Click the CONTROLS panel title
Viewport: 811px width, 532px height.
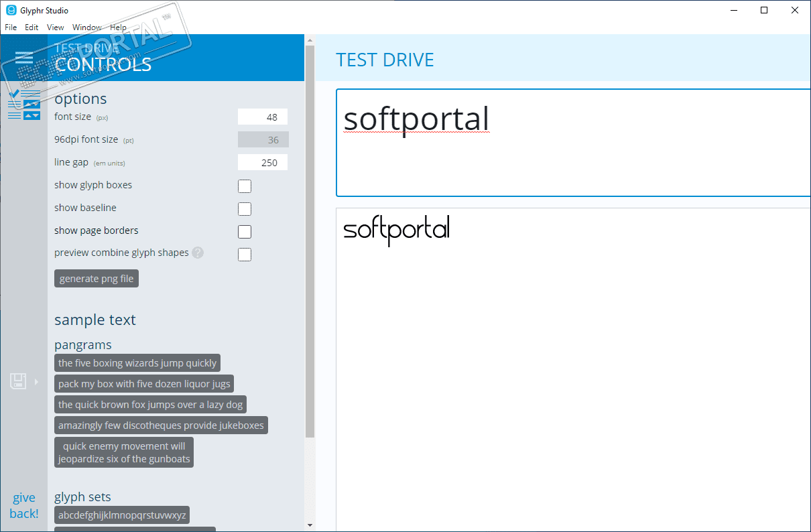tap(103, 64)
